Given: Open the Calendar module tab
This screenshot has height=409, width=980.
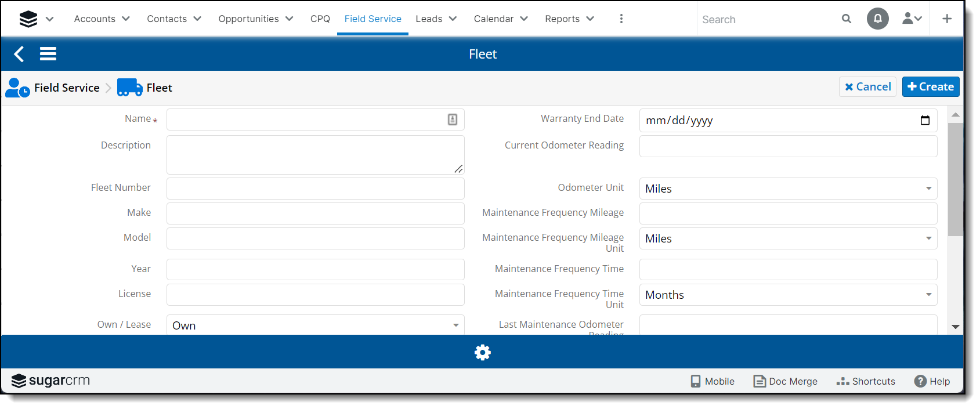Looking at the screenshot, I should point(493,19).
